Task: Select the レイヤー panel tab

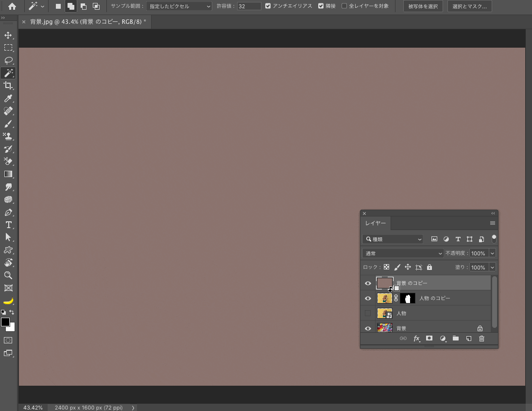Action: [x=376, y=223]
